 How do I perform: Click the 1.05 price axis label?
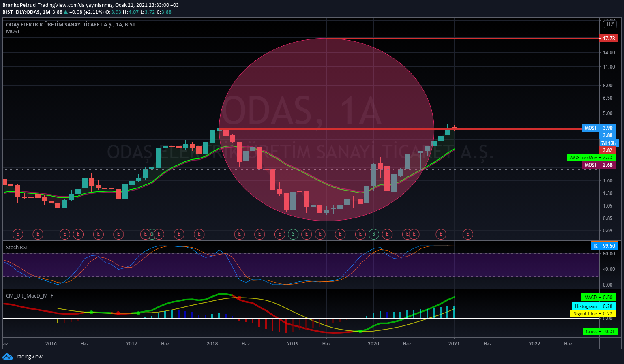[x=607, y=206]
